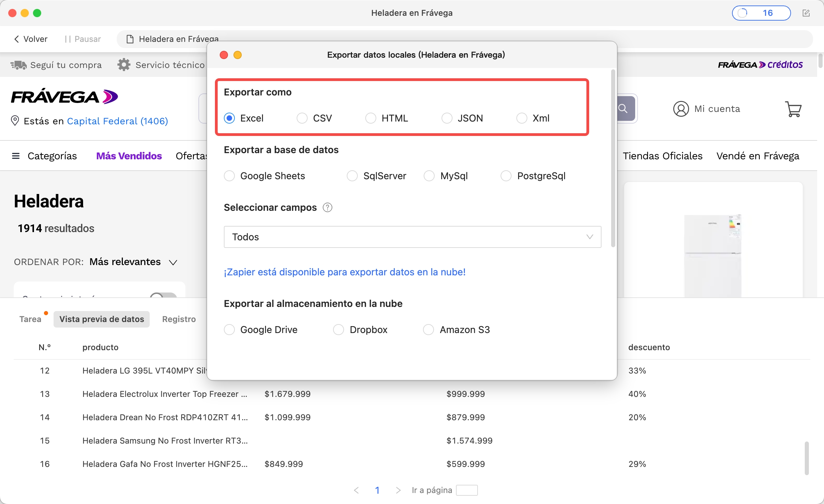Image resolution: width=824 pixels, height=504 pixels.
Task: Choose Google Sheets as database export
Action: (229, 176)
